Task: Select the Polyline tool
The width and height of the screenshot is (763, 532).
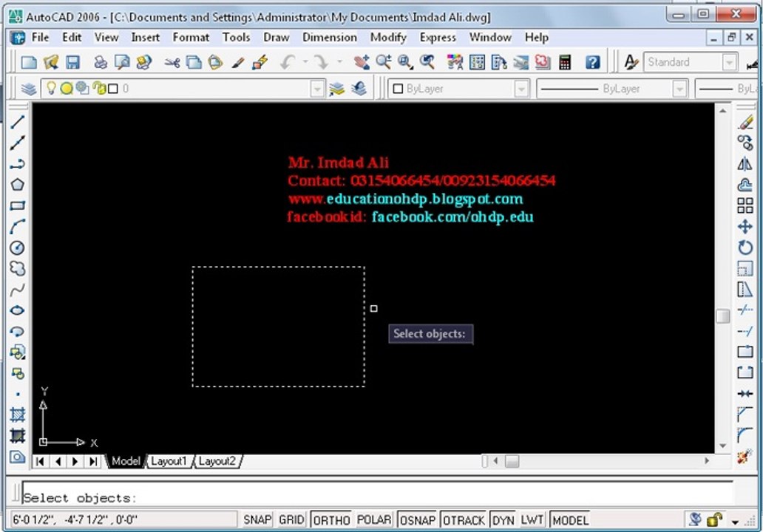Action: 17,164
